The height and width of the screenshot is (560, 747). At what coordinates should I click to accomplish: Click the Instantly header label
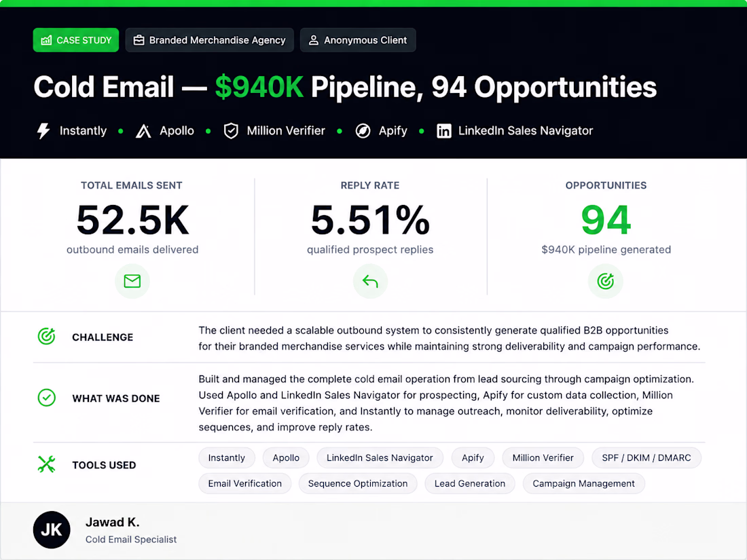coord(83,131)
